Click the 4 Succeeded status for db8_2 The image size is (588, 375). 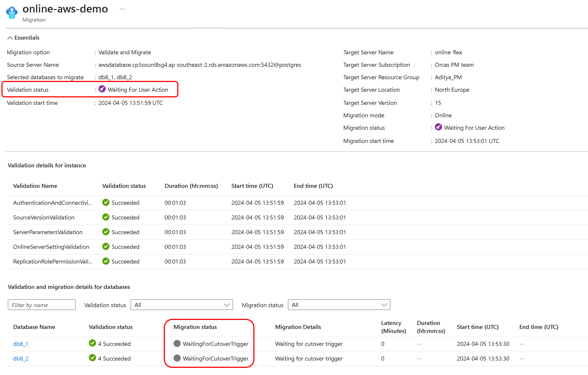[x=114, y=358]
